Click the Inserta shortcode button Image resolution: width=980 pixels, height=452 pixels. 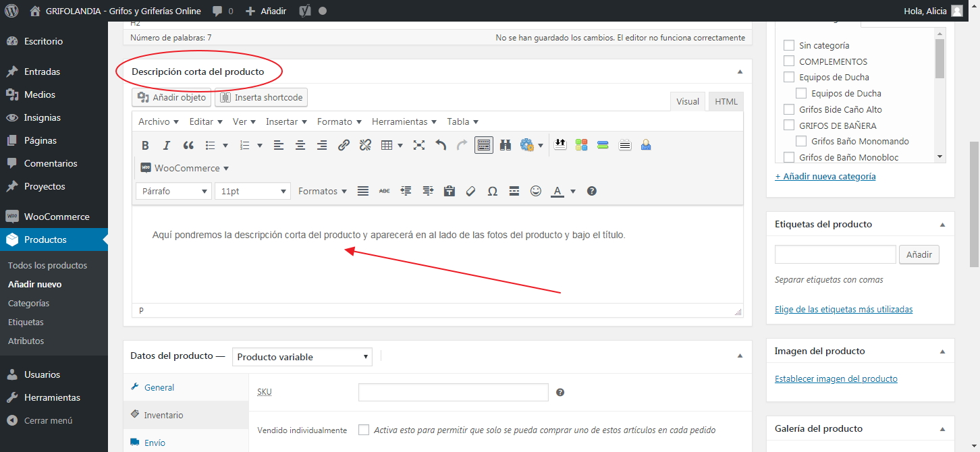261,97
